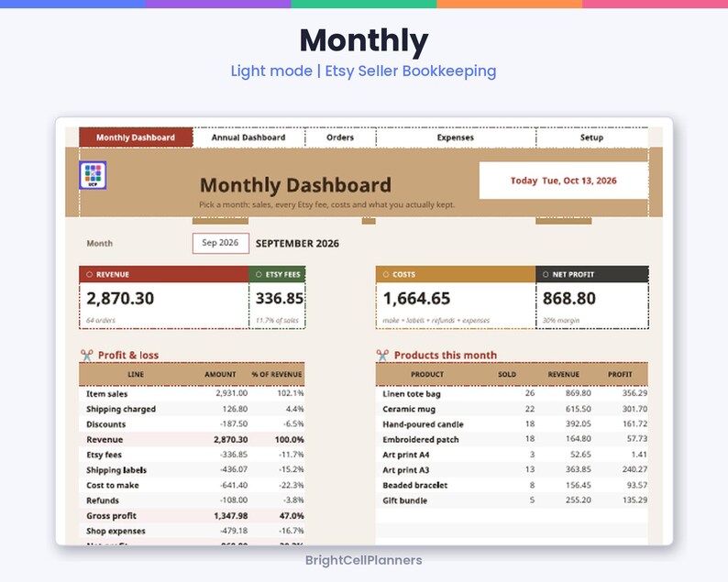Click the 30% margin caption
This screenshot has height=582, width=728.
561,320
